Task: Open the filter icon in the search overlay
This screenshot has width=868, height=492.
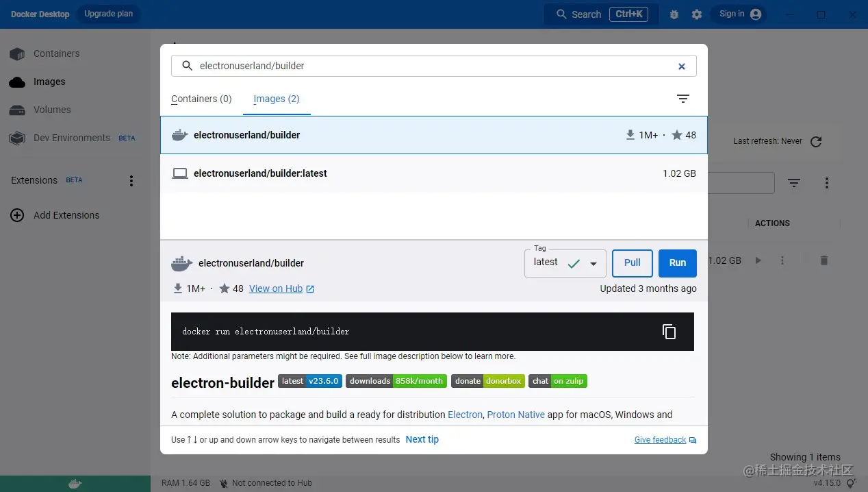Action: click(x=682, y=99)
